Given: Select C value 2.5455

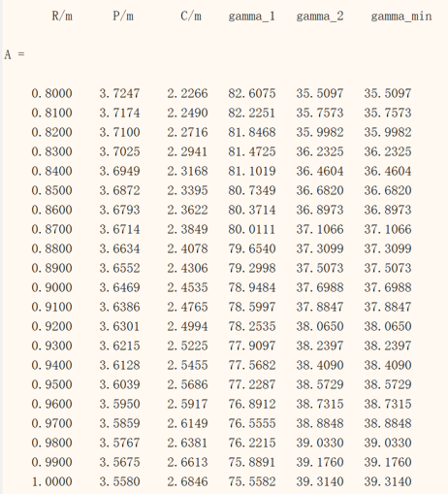Looking at the screenshot, I should [x=187, y=365].
